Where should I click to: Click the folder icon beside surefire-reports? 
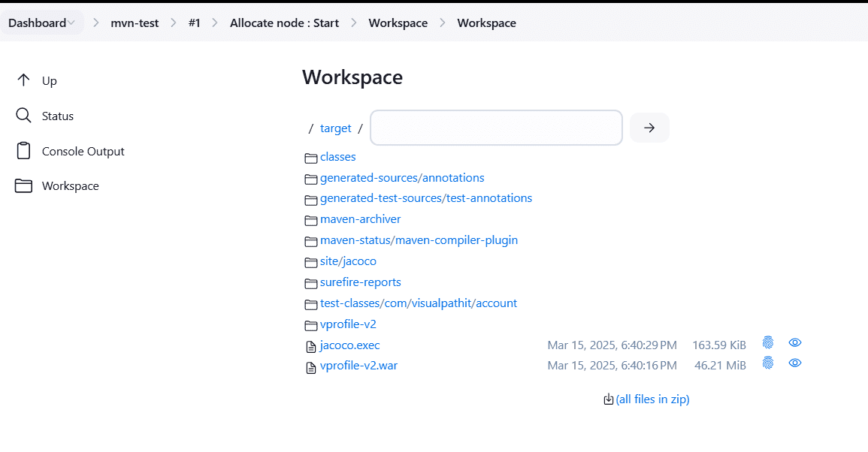click(x=310, y=283)
